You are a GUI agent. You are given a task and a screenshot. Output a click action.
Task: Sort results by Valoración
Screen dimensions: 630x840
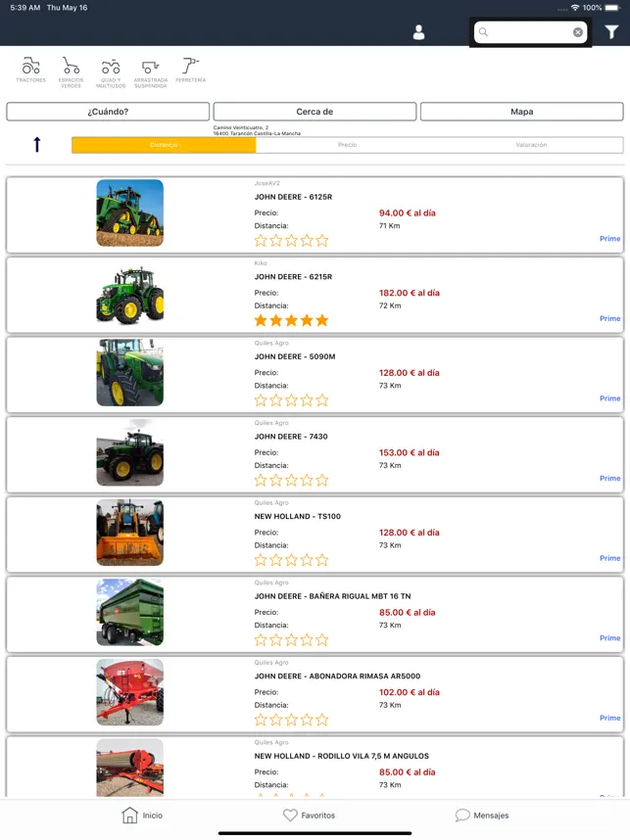click(x=531, y=145)
